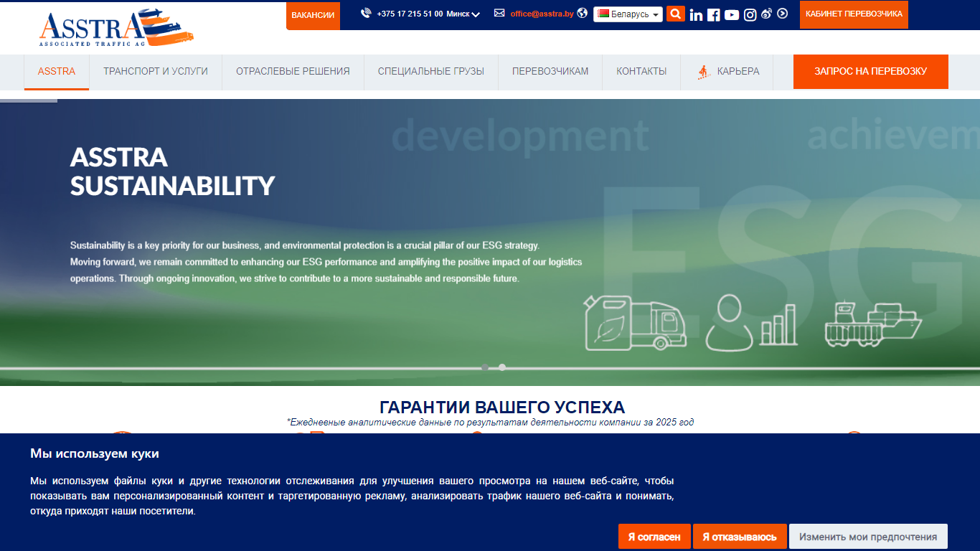Screen dimensions: 980x551
Task: Click the Я согласен cookie button
Action: [654, 537]
